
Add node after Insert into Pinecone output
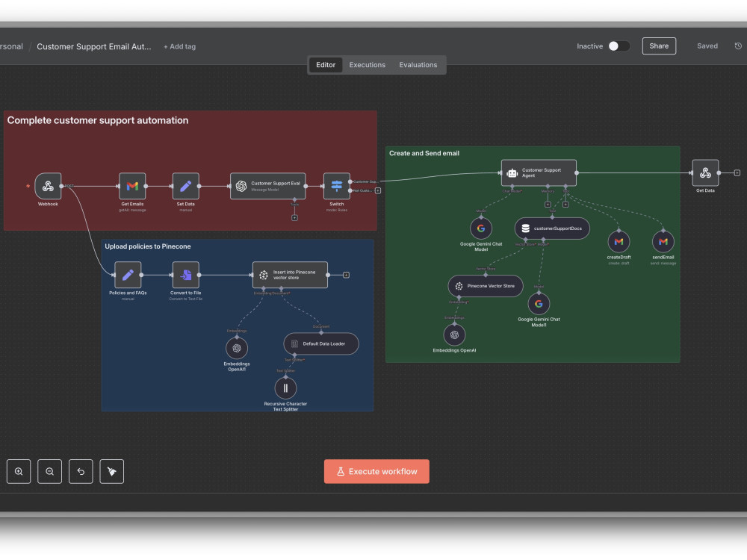(x=347, y=276)
